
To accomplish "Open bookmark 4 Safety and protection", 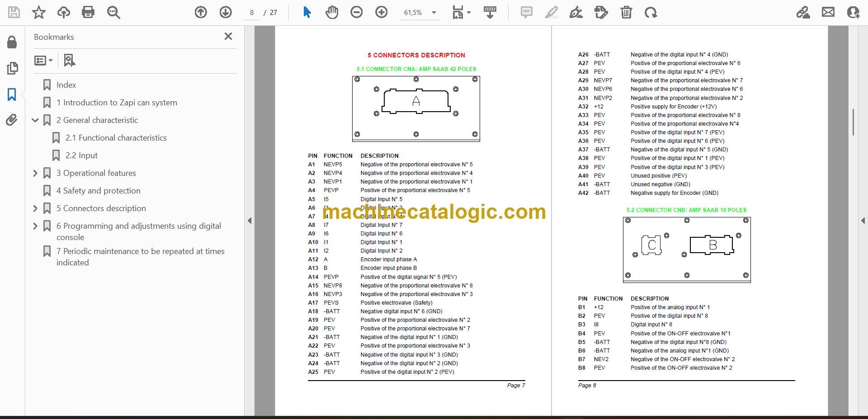I will (x=98, y=191).
